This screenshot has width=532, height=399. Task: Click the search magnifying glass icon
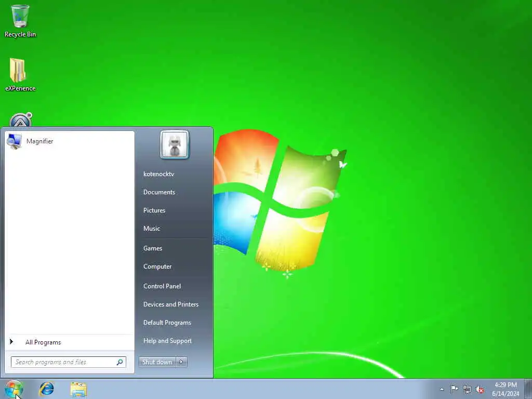[120, 362]
